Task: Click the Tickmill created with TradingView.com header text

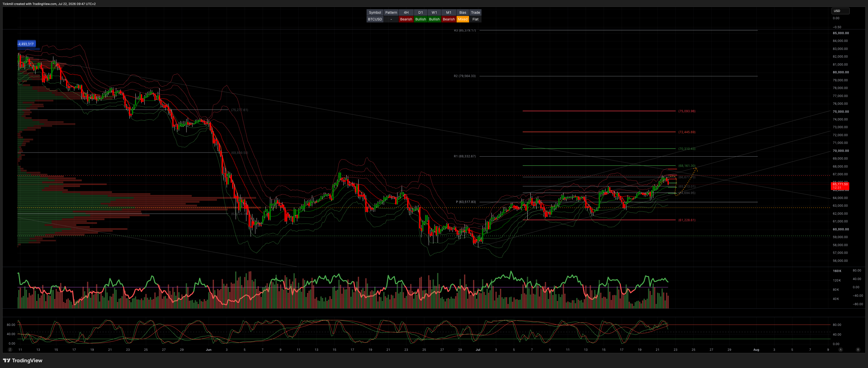Action: pyautogui.click(x=49, y=4)
